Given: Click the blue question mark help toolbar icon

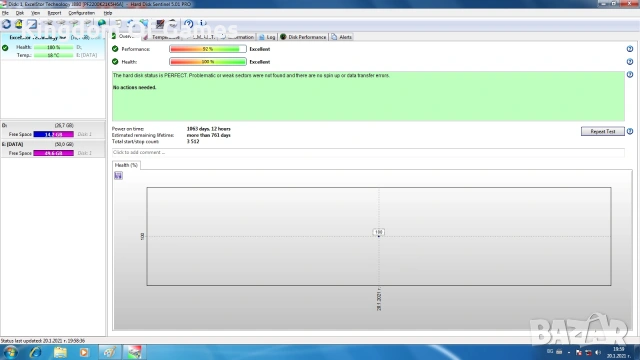Looking at the screenshot, I should tap(189, 24).
